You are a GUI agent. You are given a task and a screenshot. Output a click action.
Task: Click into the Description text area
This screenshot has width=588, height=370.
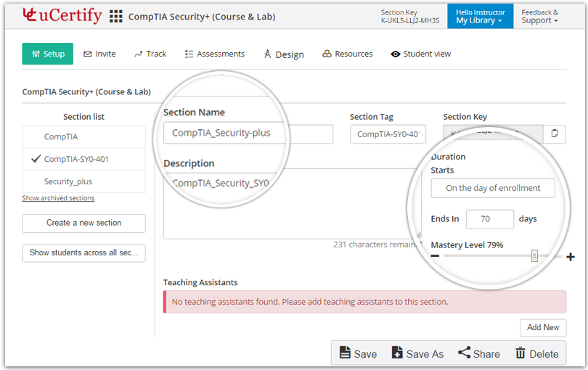[293, 204]
